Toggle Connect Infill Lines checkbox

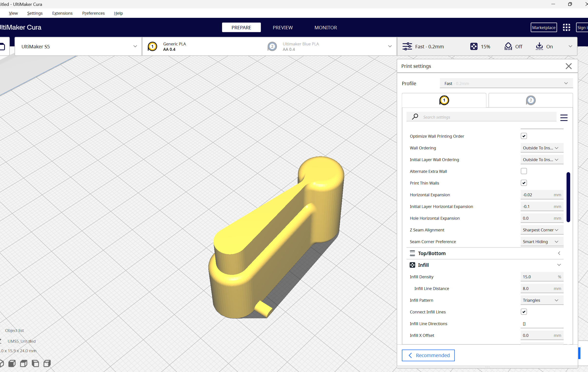point(524,312)
